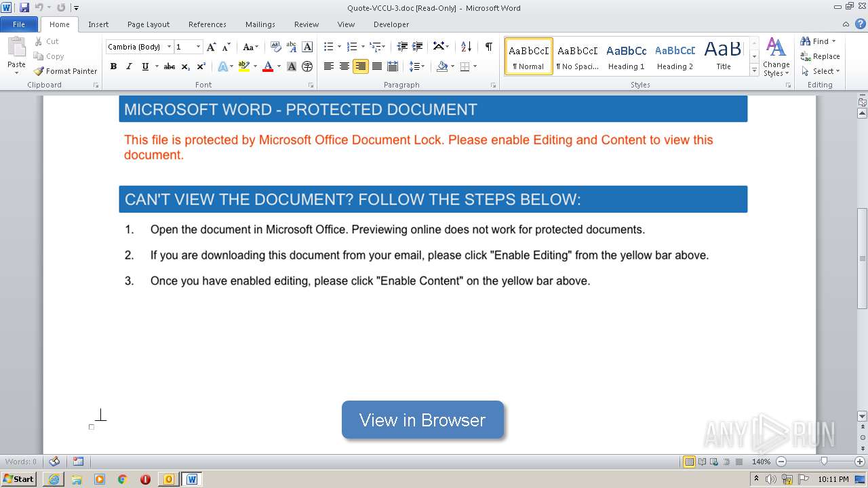Click the Character Shading icon

click(x=292, y=66)
